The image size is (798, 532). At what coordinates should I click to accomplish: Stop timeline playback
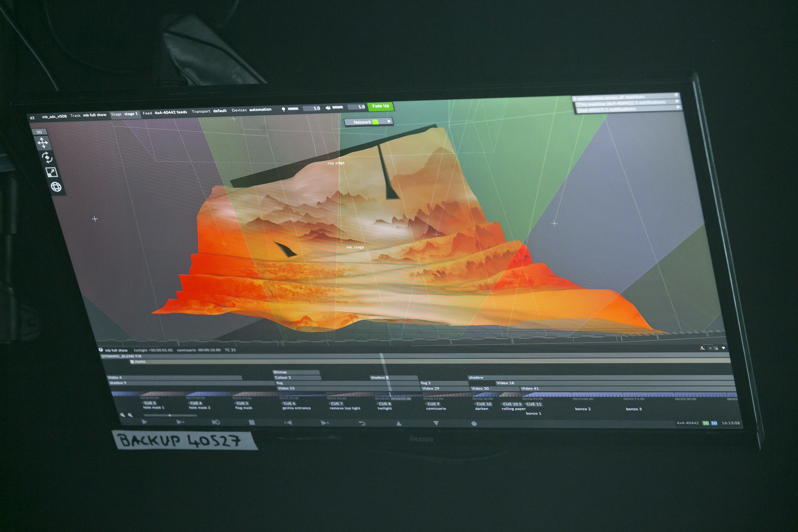coord(251,422)
